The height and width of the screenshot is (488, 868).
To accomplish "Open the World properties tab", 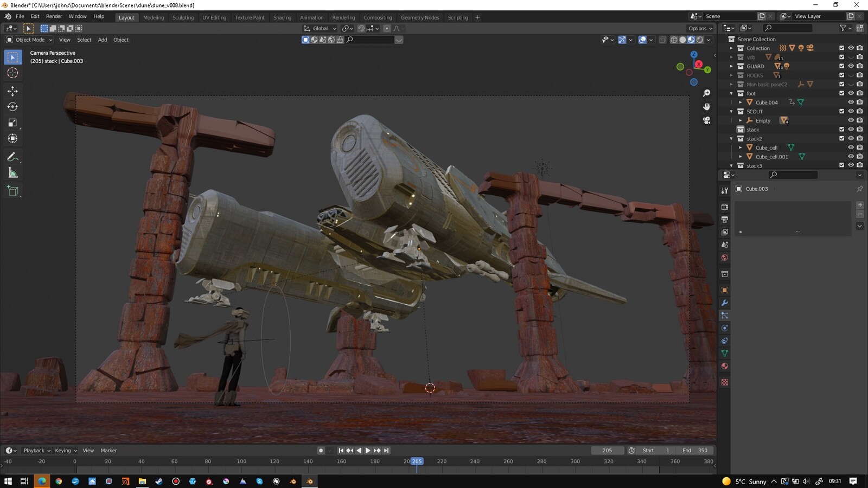I will [x=724, y=258].
